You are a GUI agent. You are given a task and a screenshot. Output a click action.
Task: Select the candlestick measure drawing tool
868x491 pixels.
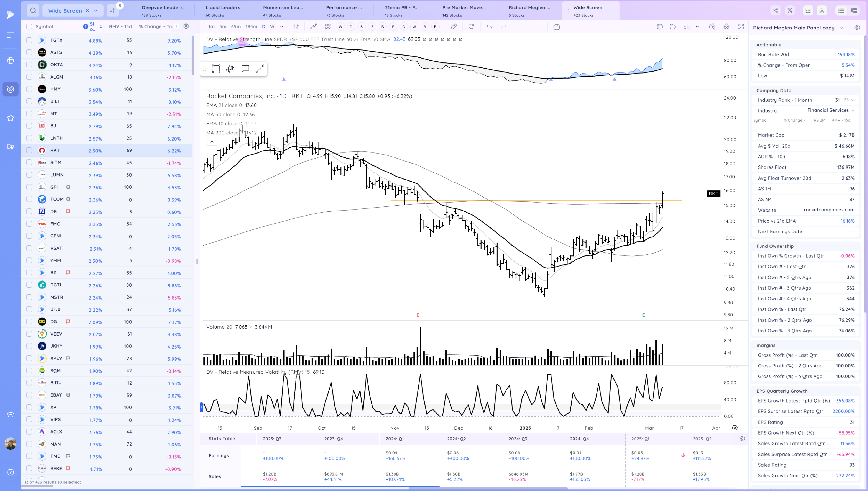pyautogui.click(x=230, y=69)
